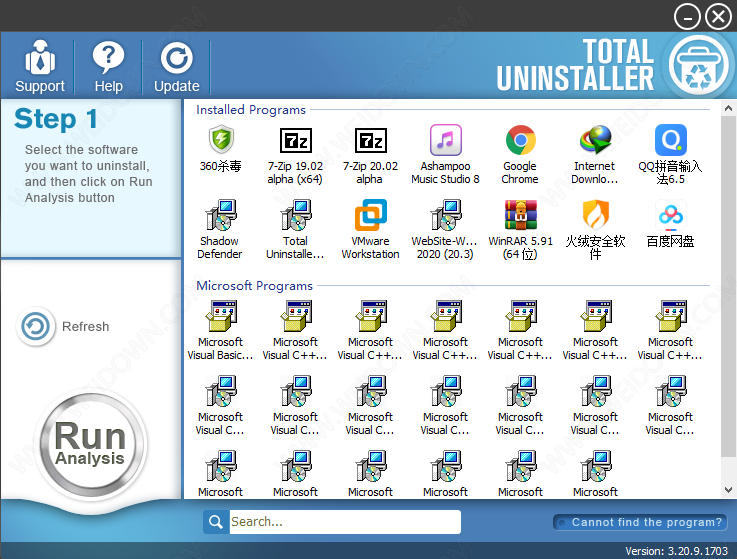Choose WebSite-Watcher 2020 (20.3)
This screenshot has height=559, width=737.
(445, 229)
